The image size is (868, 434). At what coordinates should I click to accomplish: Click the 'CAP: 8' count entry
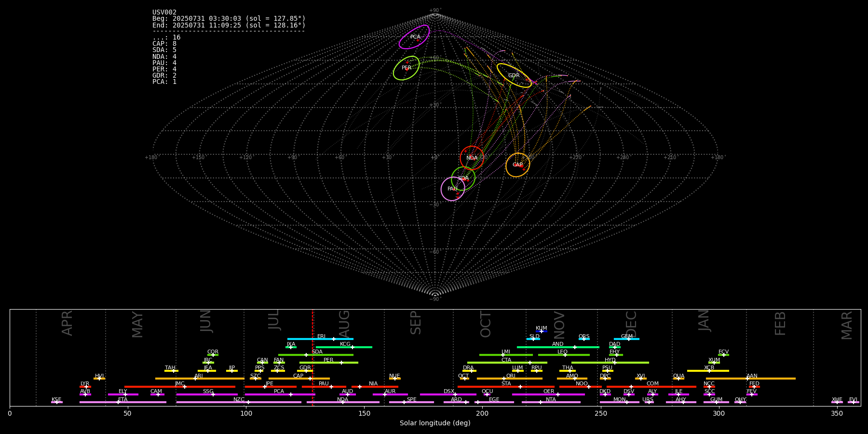(164, 43)
